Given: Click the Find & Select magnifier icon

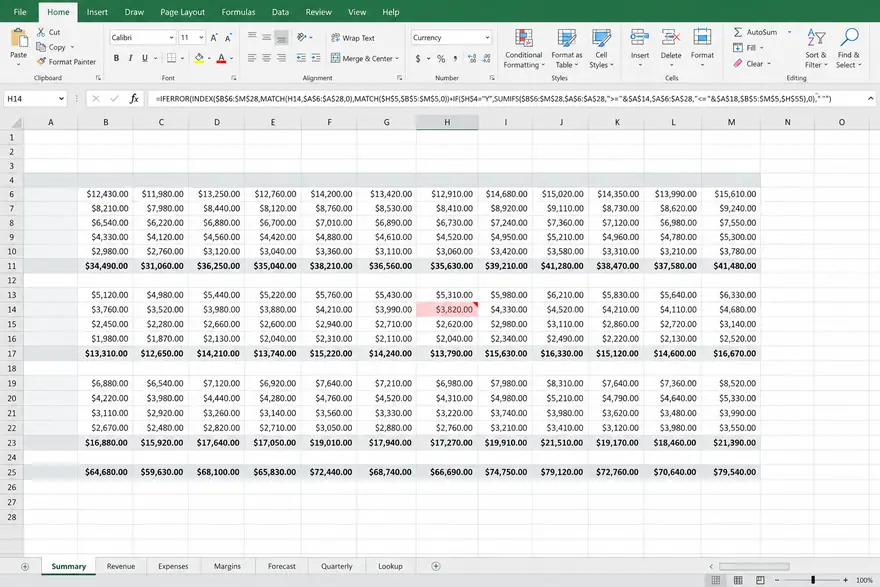Looking at the screenshot, I should coord(849,38).
